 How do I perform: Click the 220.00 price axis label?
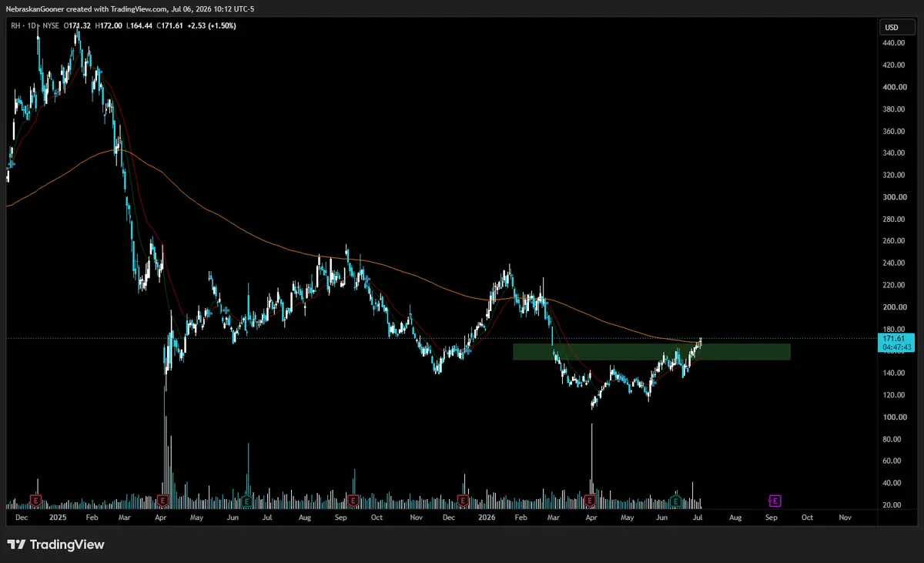(x=894, y=285)
